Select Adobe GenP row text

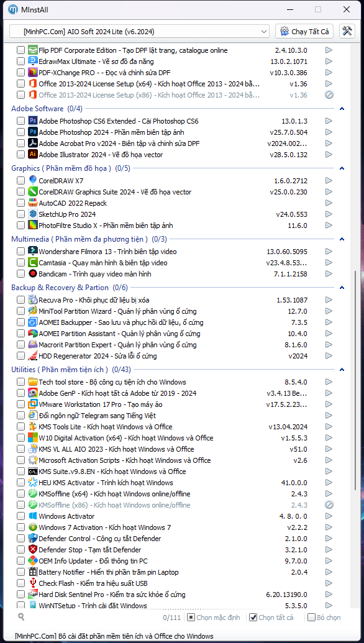117,393
